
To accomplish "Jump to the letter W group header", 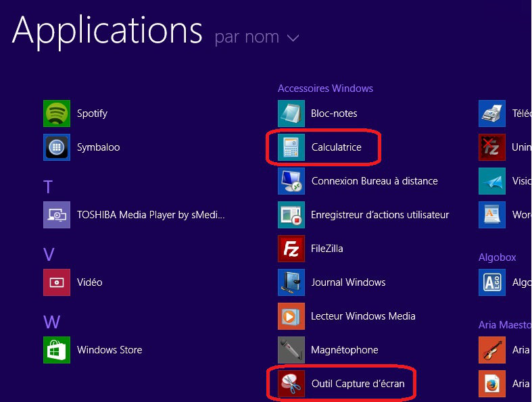I will point(51,322).
